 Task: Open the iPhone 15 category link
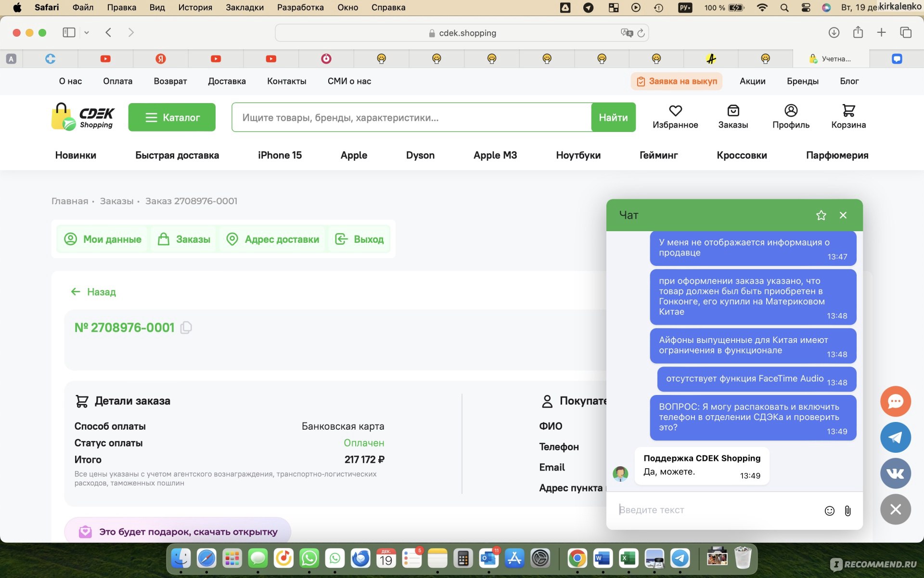pyautogui.click(x=280, y=155)
